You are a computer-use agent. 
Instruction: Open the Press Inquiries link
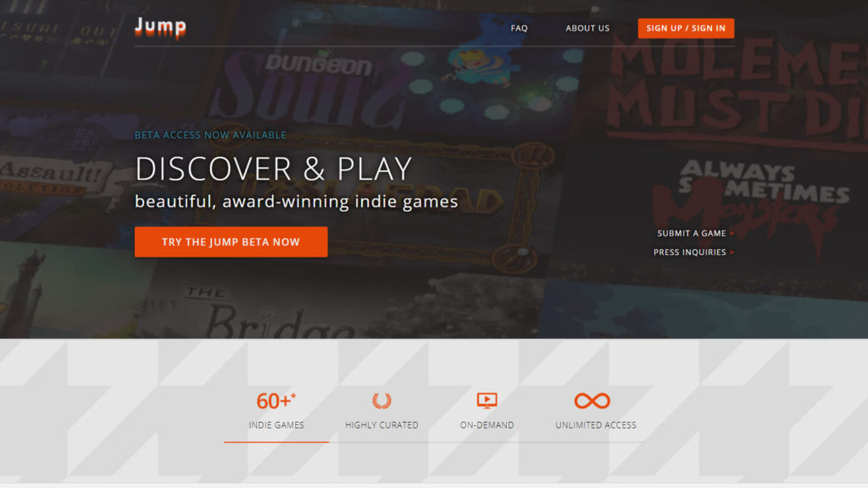[x=693, y=252]
